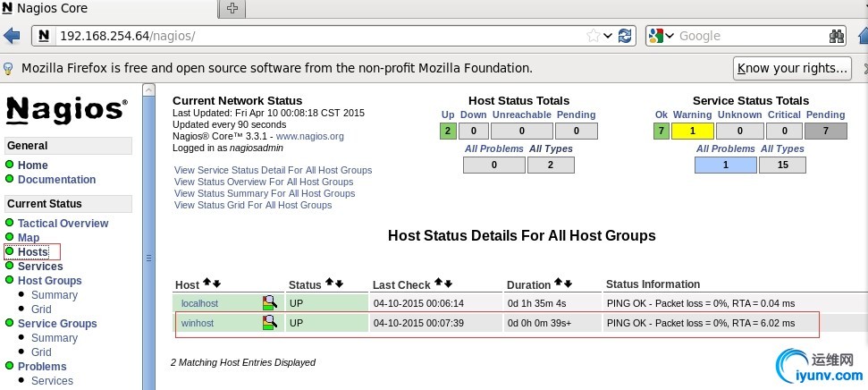Click the back arrow navigation button
Viewport: 868px width, 390px height.
coord(12,36)
